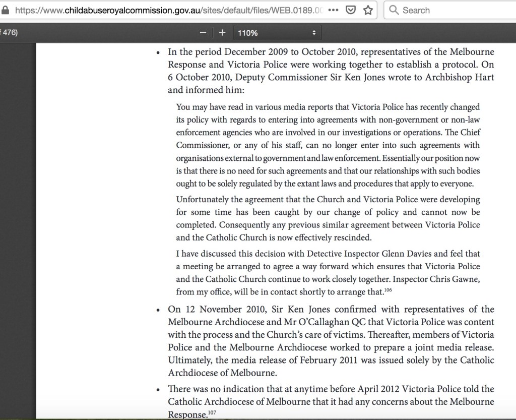Bookmark this page with the star icon
Image resolution: width=516 pixels, height=420 pixels.
tap(368, 10)
